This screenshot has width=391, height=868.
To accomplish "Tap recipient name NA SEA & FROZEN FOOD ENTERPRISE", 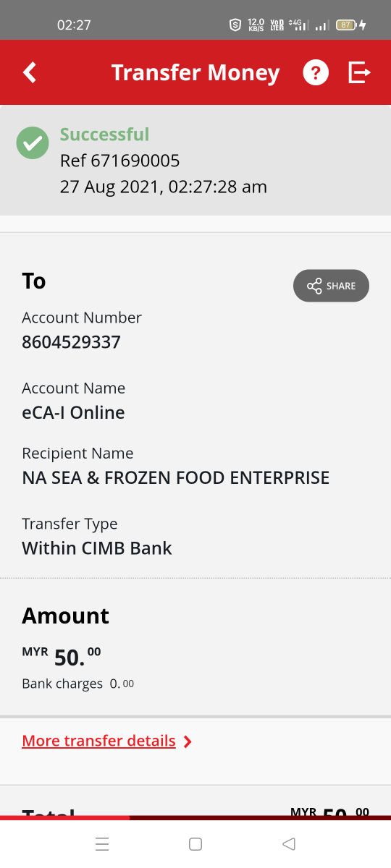I will 176,477.
